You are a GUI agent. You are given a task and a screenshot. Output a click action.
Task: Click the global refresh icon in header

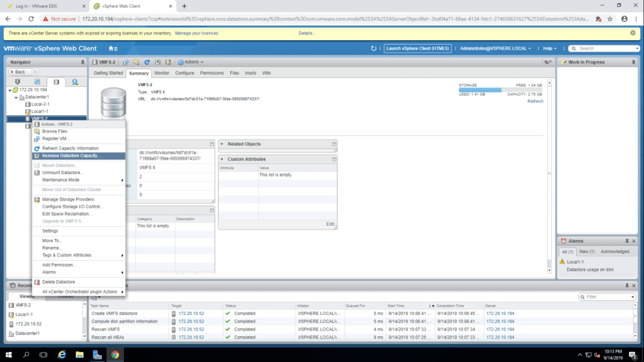374,48
